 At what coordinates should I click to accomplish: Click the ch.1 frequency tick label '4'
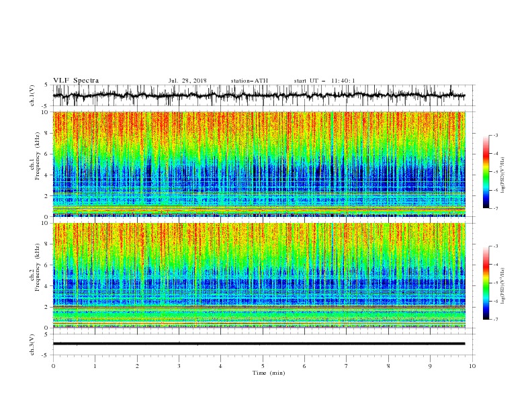[47, 175]
